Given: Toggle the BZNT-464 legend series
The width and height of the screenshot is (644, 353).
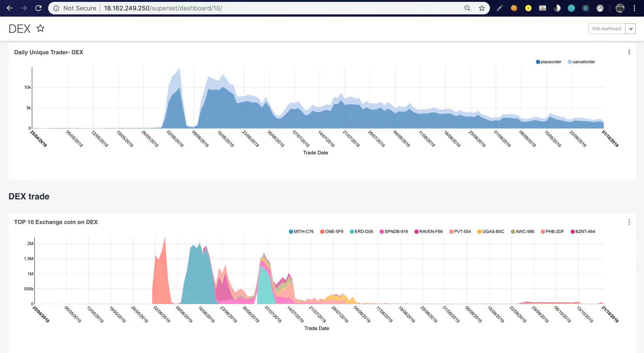Looking at the screenshot, I should [583, 232].
